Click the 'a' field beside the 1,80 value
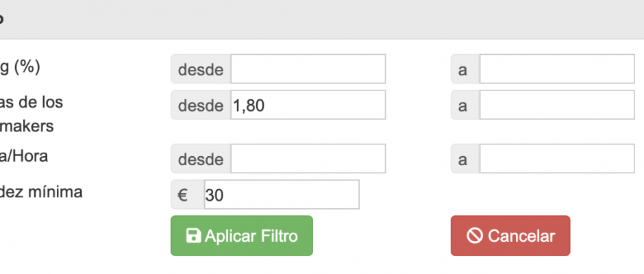The image size is (644, 274). [556, 105]
